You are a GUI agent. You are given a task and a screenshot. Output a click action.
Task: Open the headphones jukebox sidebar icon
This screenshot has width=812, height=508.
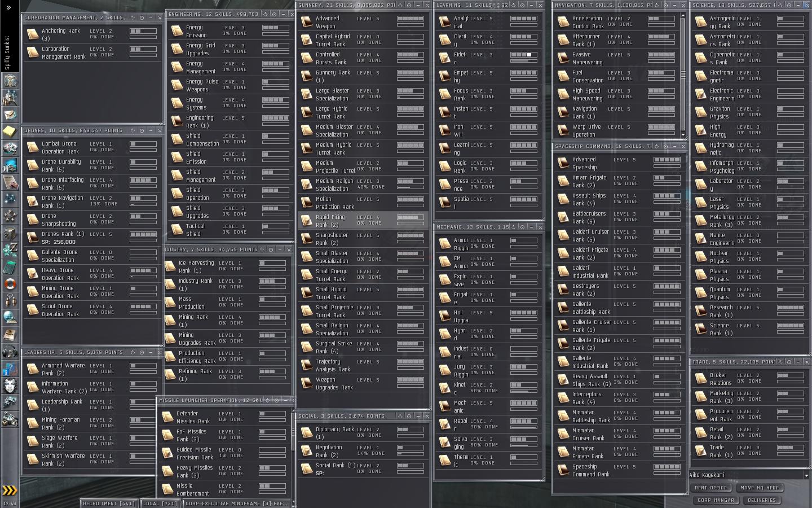pyautogui.click(x=10, y=352)
